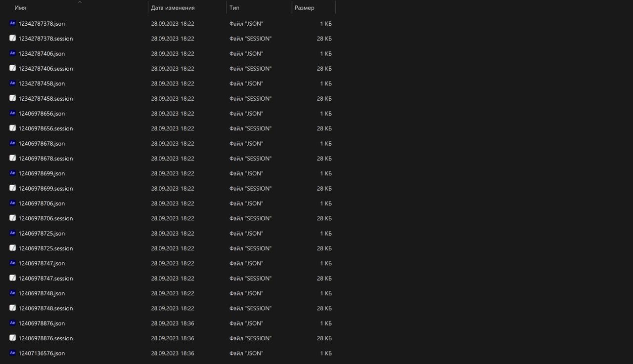Click the JSON icon next to 12407136576.json
Image resolution: width=633 pixels, height=364 pixels.
point(12,353)
